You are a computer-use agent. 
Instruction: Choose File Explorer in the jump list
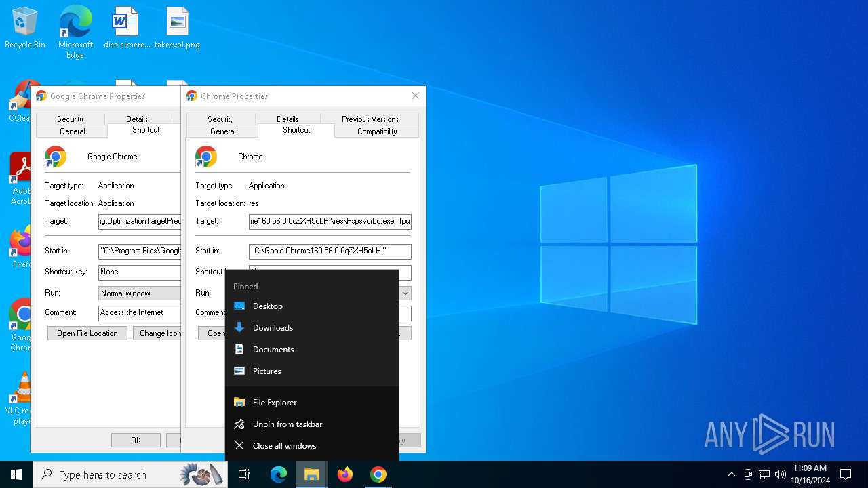[312, 403]
